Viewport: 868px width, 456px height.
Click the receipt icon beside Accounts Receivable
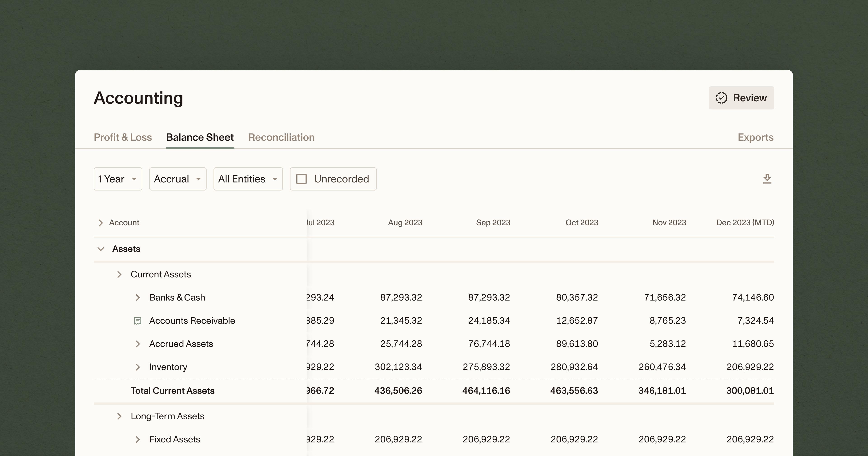coord(137,321)
